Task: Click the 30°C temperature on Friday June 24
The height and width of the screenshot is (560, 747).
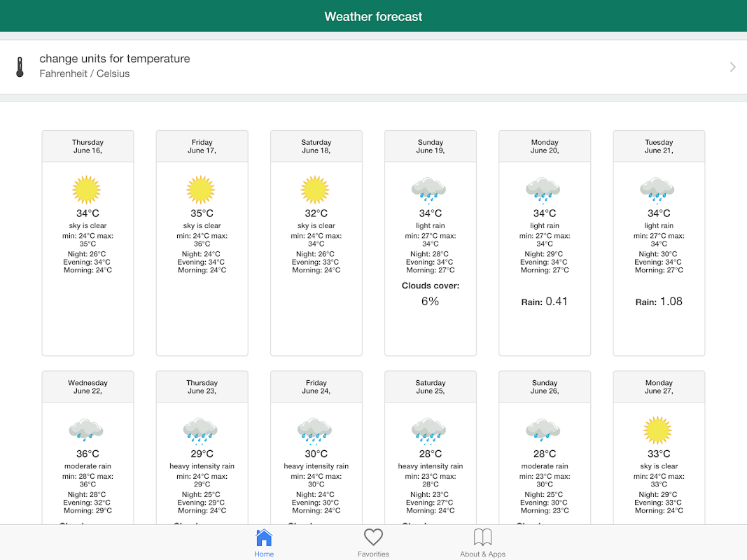Action: coord(316,454)
